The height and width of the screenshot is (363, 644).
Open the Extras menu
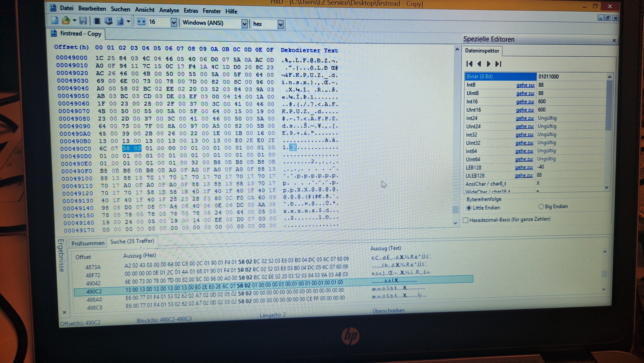[x=191, y=11]
